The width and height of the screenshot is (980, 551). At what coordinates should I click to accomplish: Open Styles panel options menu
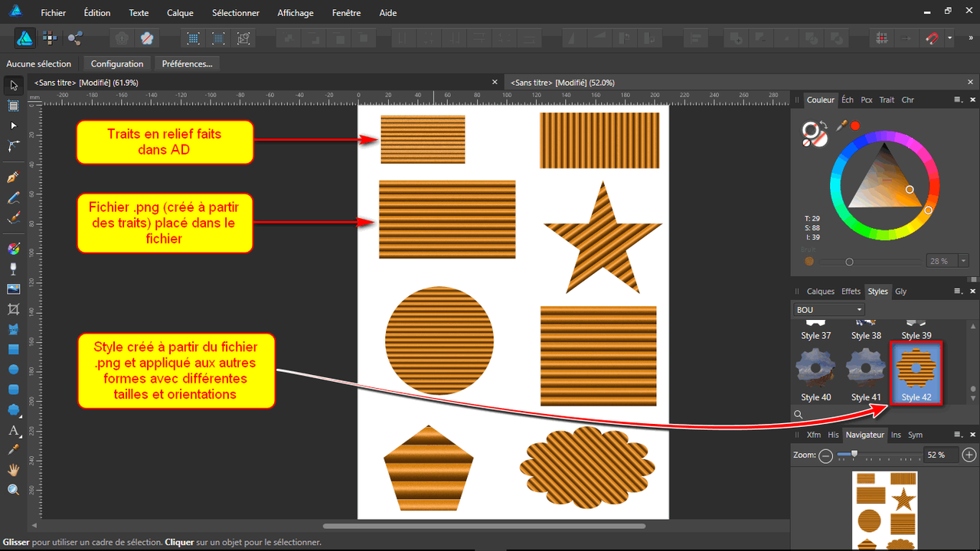pyautogui.click(x=957, y=292)
